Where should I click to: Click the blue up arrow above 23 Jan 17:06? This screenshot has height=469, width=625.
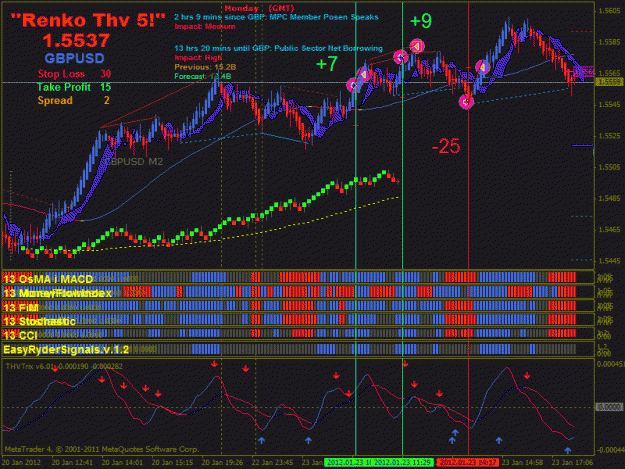pyautogui.click(x=568, y=450)
